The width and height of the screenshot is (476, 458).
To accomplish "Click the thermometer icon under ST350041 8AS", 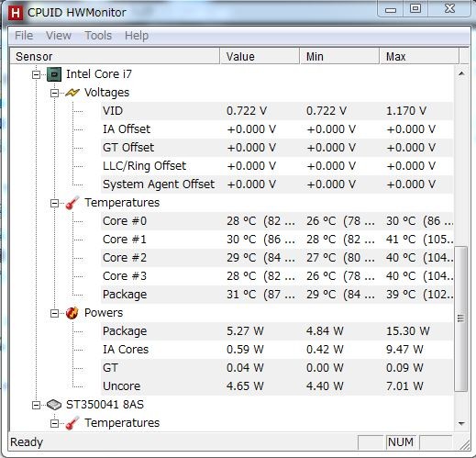I will pyautogui.click(x=72, y=423).
